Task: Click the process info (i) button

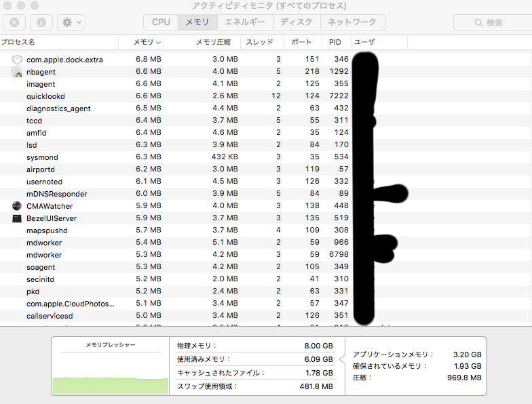Action: (41, 22)
